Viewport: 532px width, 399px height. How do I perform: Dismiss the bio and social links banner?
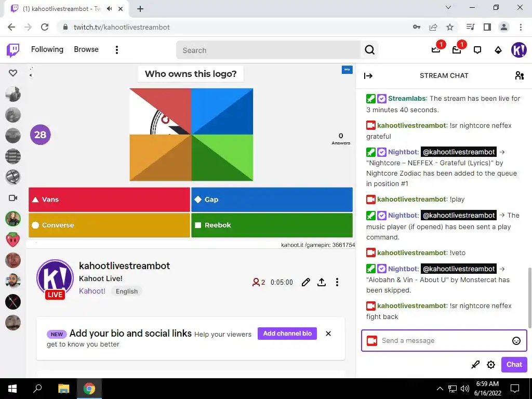click(328, 334)
